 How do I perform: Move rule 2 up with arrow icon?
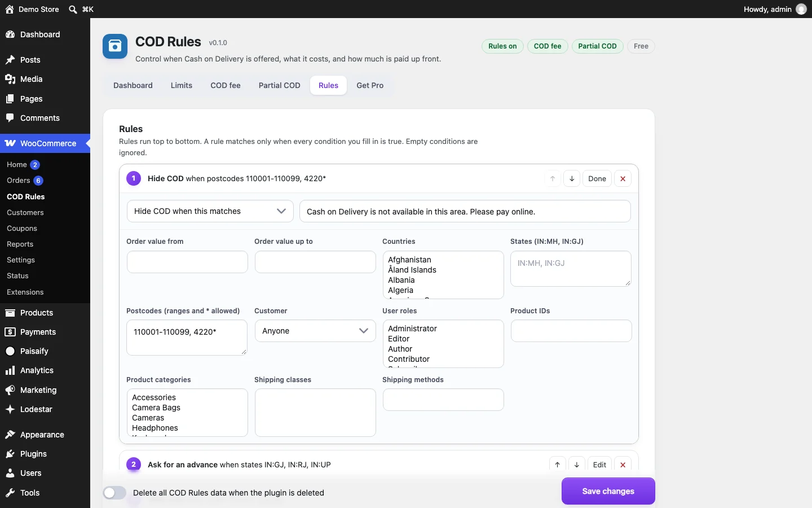[557, 465]
